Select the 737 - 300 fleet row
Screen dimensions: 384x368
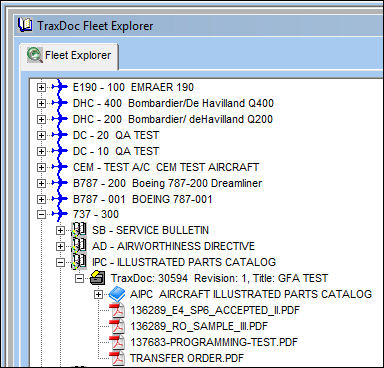(96, 214)
